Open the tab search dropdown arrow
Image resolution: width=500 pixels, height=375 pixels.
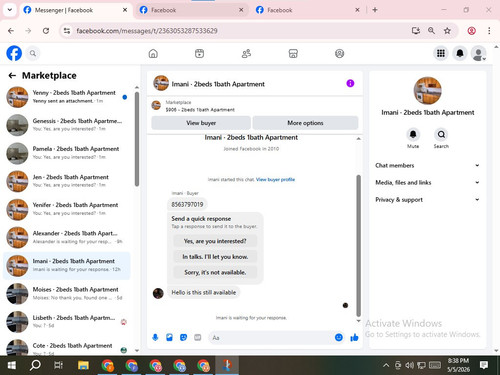pos(10,10)
